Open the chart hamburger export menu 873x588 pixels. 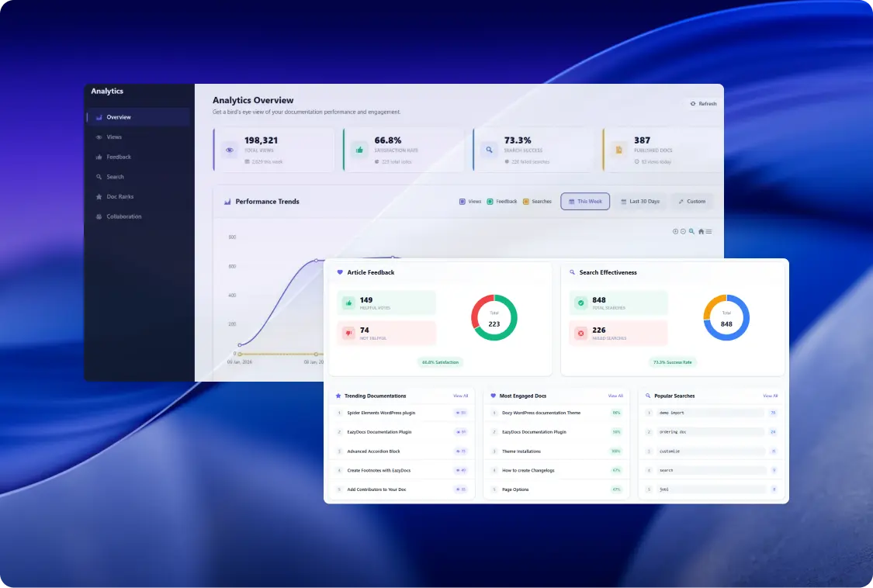[x=708, y=231]
